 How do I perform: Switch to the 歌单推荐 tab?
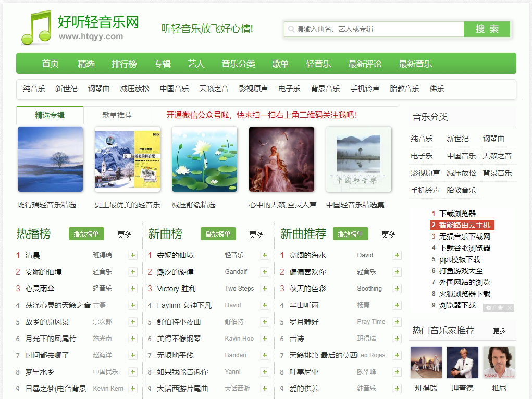tap(117, 115)
